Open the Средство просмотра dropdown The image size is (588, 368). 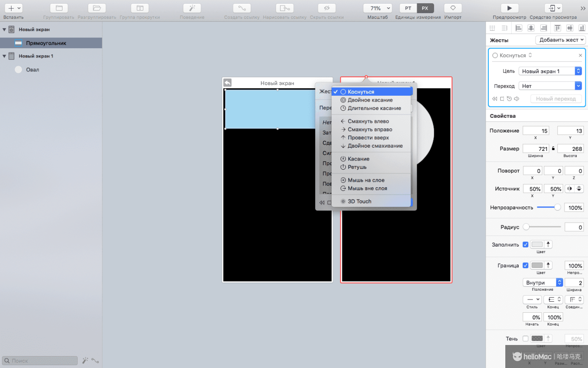pos(553,8)
